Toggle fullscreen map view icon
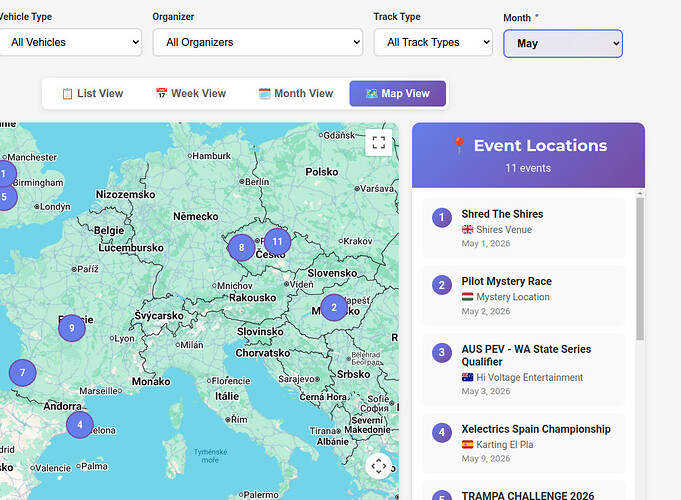This screenshot has height=500, width=681. (x=378, y=143)
